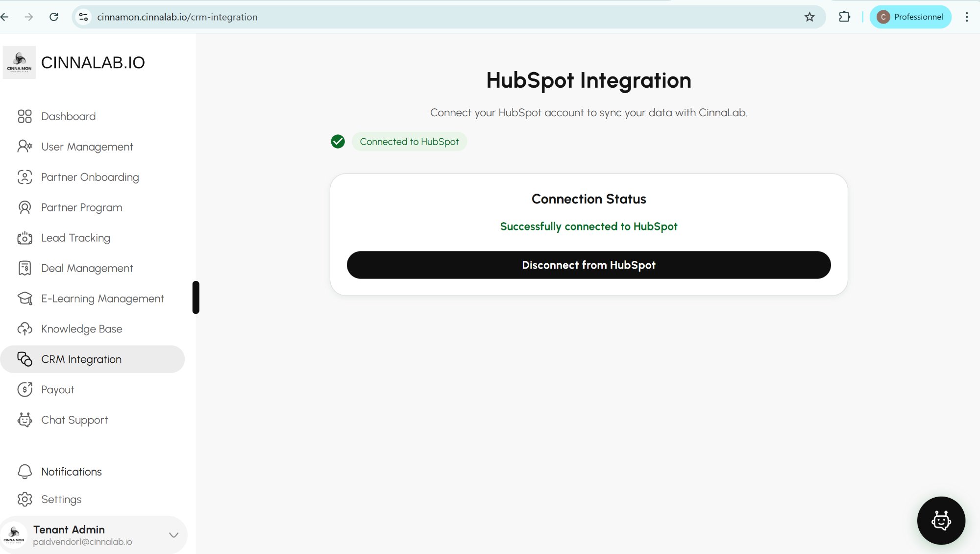
Task: Expand the Tenant Admin account chevron
Action: click(x=173, y=535)
